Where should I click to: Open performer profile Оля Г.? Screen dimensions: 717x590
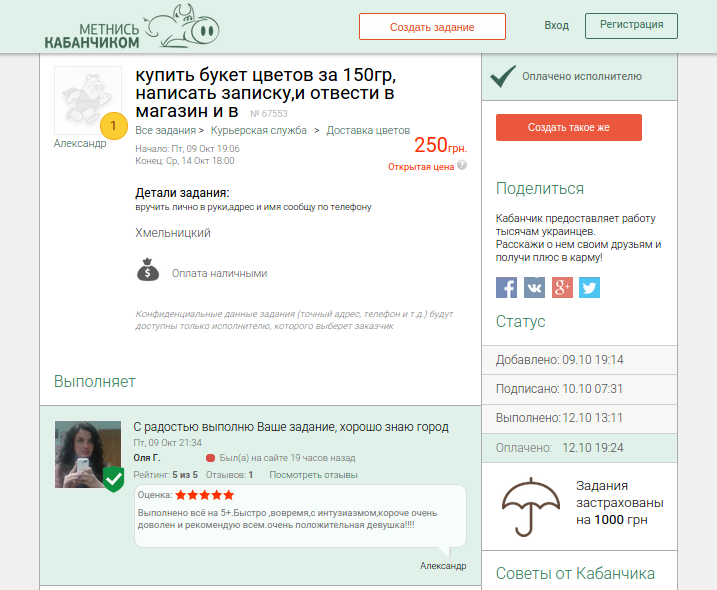click(x=147, y=458)
